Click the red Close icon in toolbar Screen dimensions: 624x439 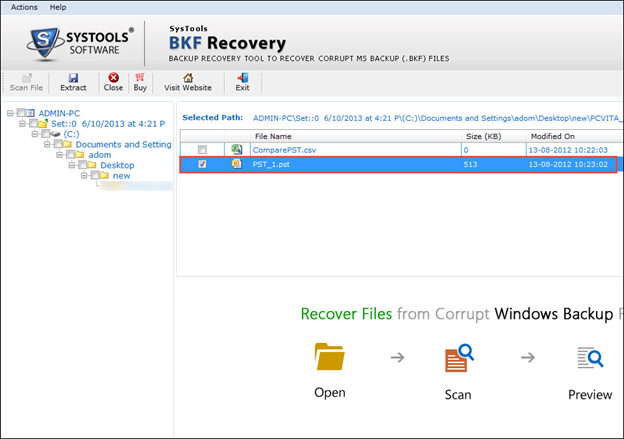click(113, 77)
